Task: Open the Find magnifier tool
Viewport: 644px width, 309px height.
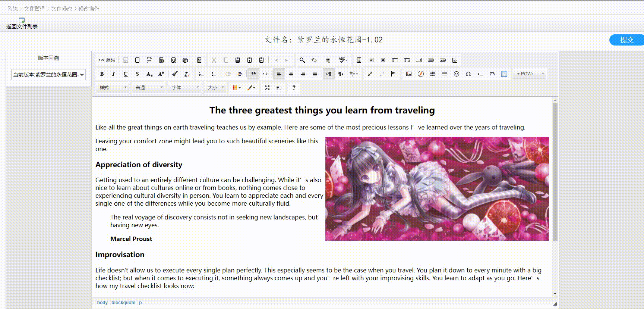Action: [302, 60]
